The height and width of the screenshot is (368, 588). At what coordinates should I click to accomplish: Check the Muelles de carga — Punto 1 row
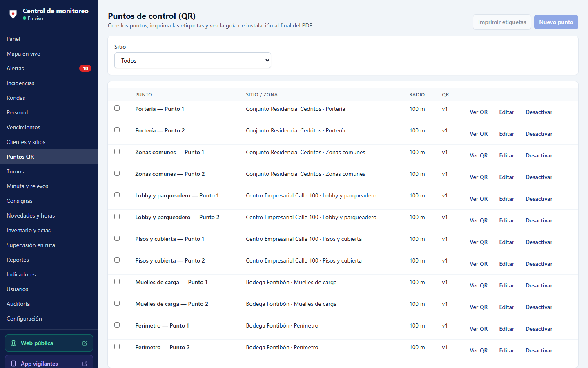(117, 282)
